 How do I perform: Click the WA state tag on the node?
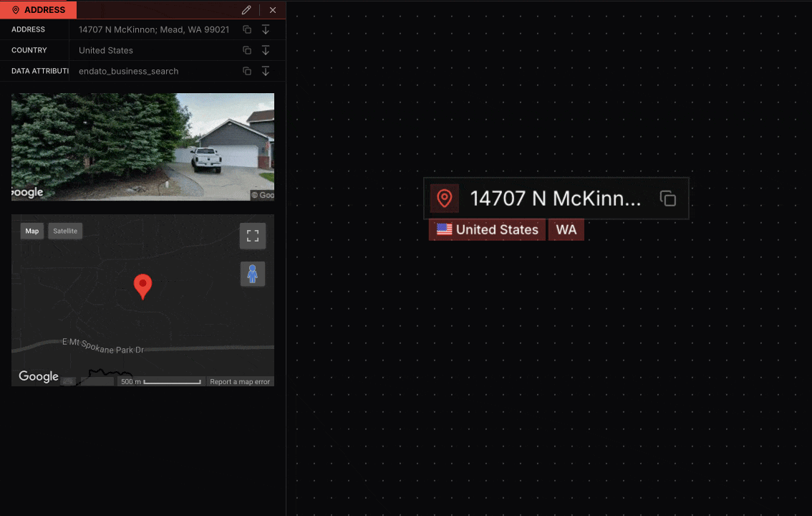(x=566, y=229)
